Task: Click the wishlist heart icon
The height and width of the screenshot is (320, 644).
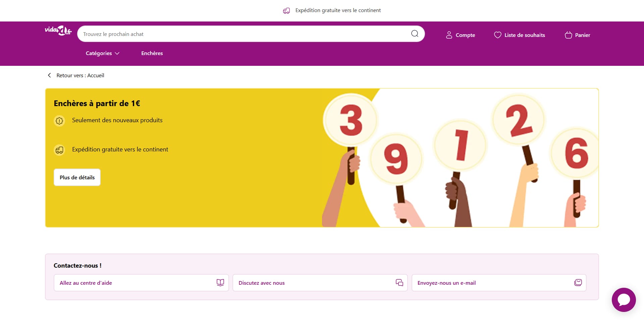Action: (x=497, y=35)
